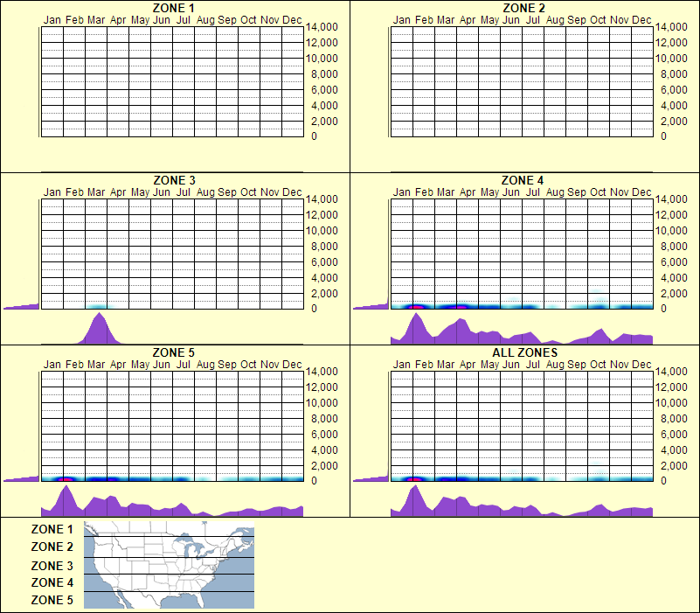Viewport: 700px width, 613px height.
Task: Click Apr month label in ZONE 4 chart
Action: click(468, 192)
